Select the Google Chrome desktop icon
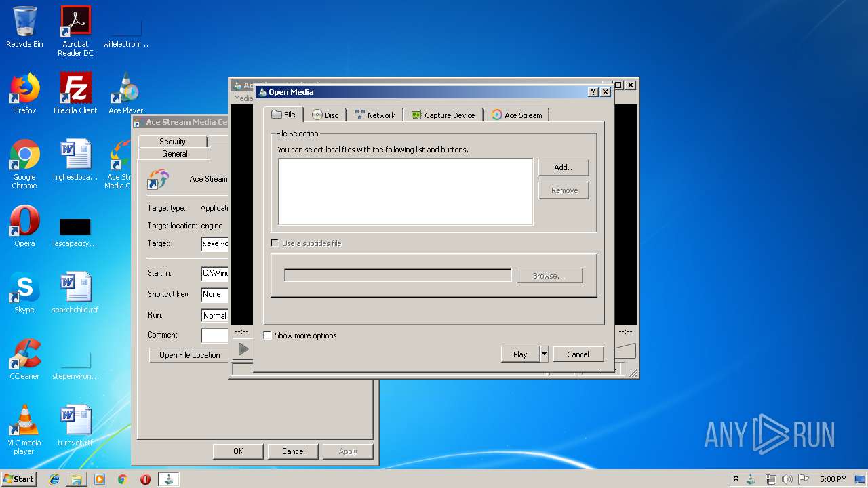Viewport: 868px width, 488px height. point(24,164)
